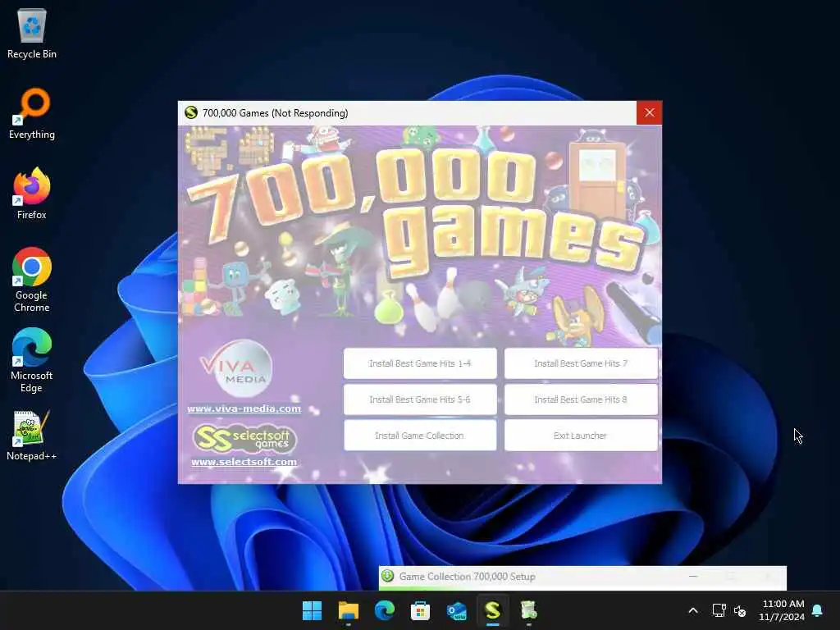The image size is (840, 630).
Task: Select the Notepad++ desktop shortcut
Action: click(32, 436)
